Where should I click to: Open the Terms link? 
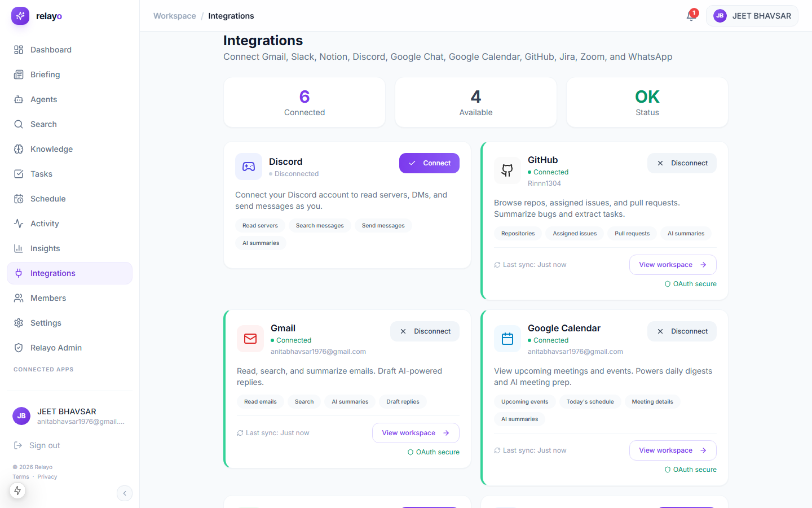pyautogui.click(x=21, y=477)
